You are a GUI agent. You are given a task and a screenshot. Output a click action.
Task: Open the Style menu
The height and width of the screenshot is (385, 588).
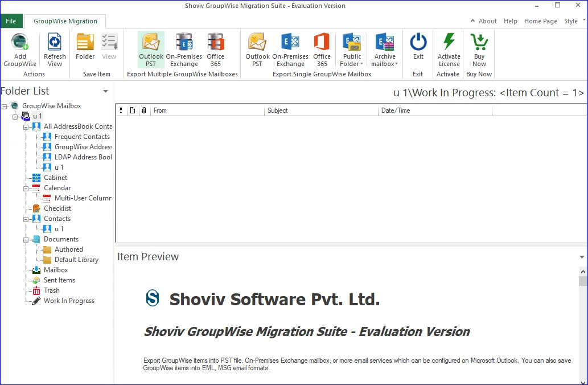click(x=571, y=21)
